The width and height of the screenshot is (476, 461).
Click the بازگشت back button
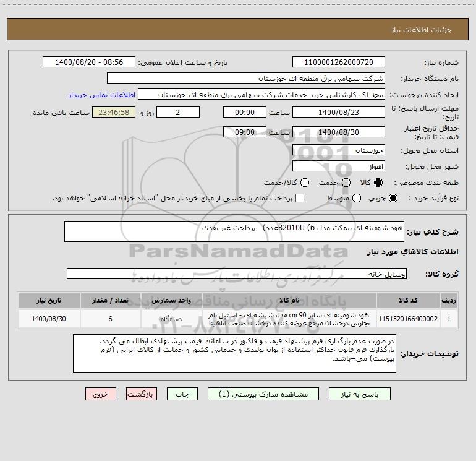coord(142,394)
